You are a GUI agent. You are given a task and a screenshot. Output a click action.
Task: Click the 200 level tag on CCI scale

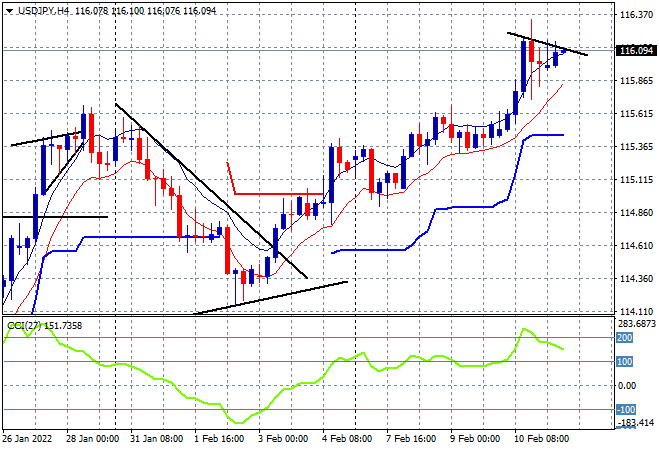point(625,338)
